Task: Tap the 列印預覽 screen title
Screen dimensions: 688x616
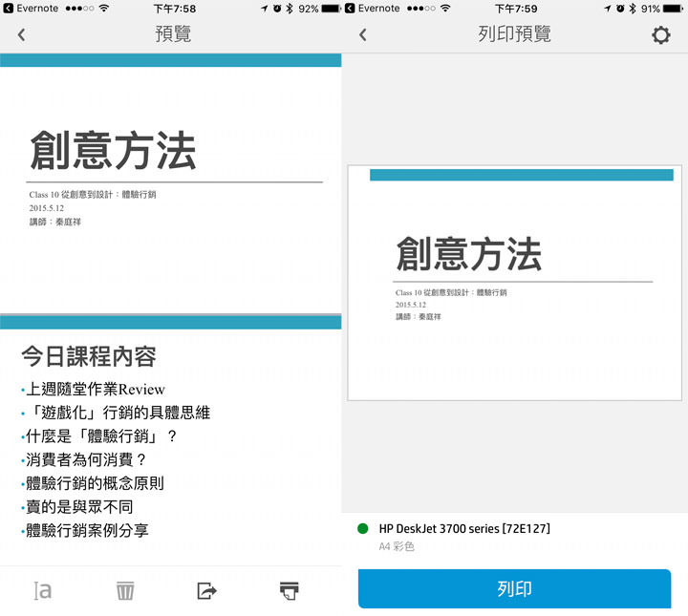Action: pyautogui.click(x=514, y=35)
